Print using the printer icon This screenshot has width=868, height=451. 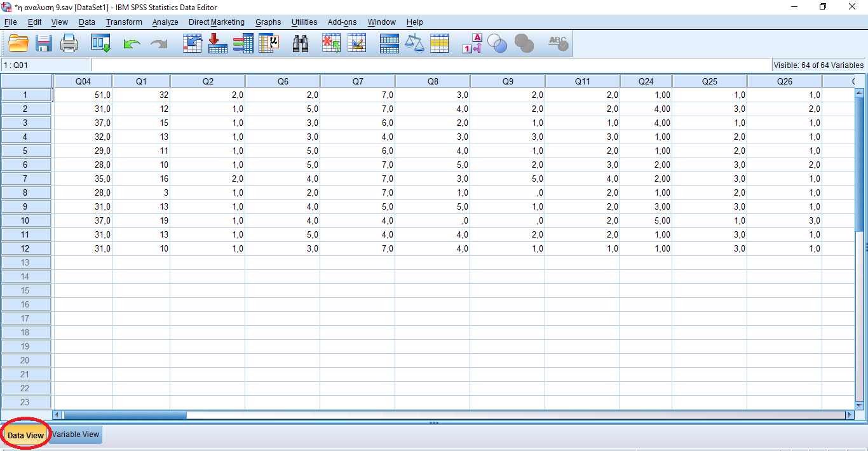click(69, 43)
